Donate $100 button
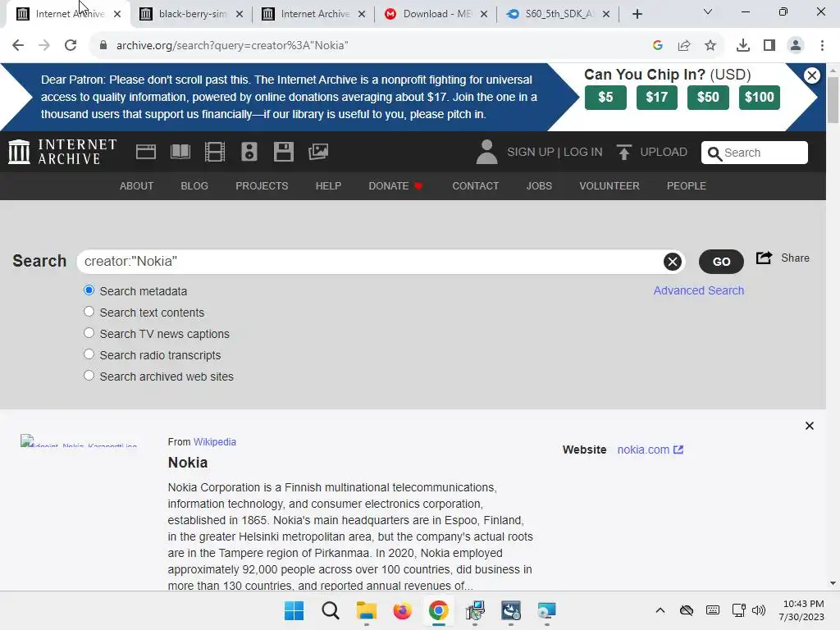Viewport: 840px width, 630px height. coord(759,98)
